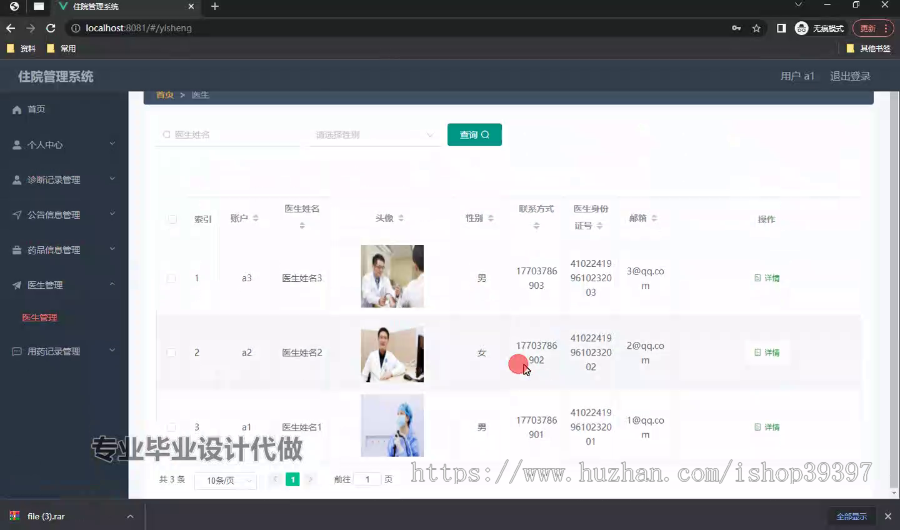900x530 pixels.
Task: Open avatar photo of 医生姓名1
Action: click(393, 425)
